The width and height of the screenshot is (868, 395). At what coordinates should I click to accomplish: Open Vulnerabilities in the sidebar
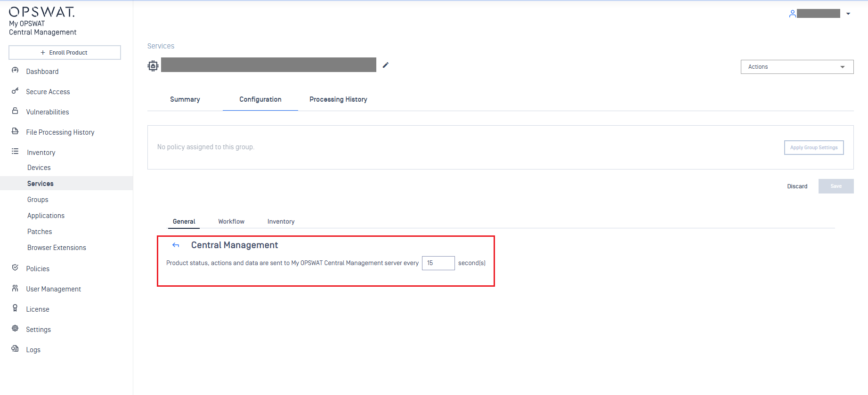click(48, 112)
